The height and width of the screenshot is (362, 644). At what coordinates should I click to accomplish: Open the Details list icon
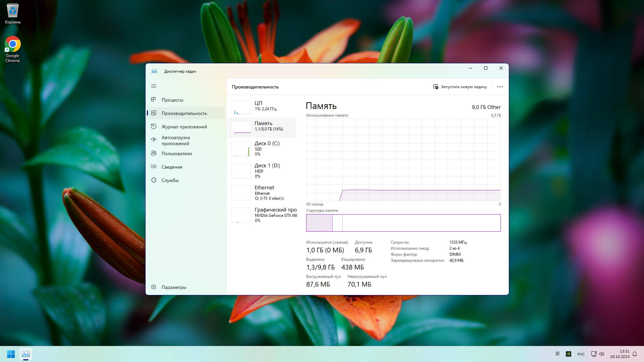(x=154, y=167)
